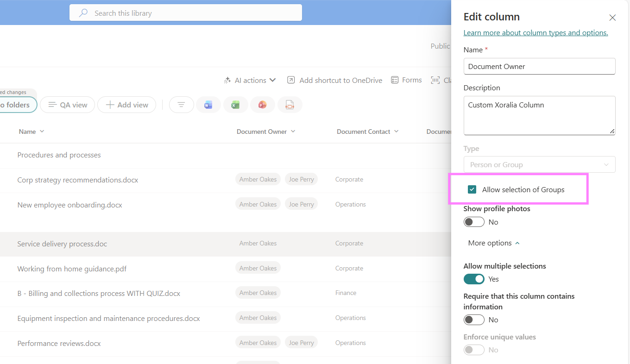Turn on Show profile photos toggle

coord(474,222)
